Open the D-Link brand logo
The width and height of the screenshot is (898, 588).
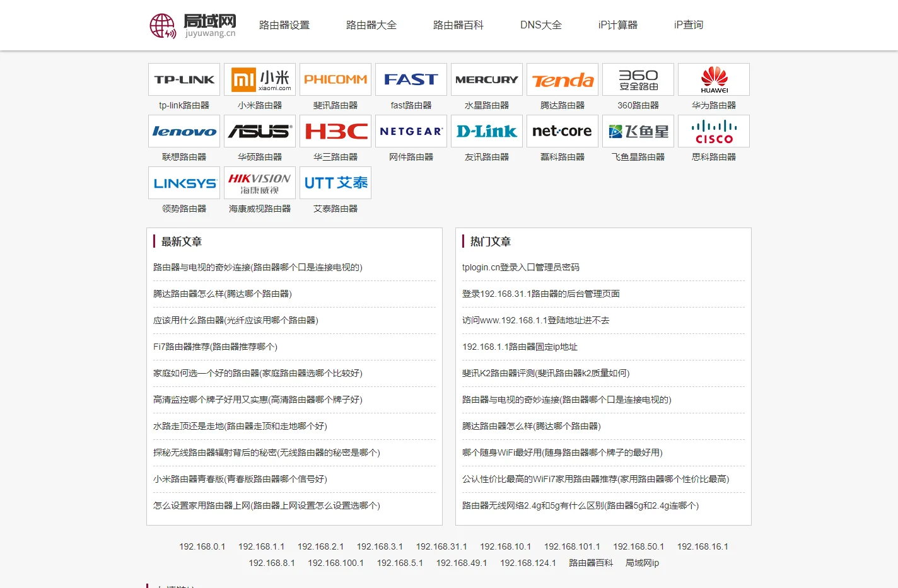[487, 131]
